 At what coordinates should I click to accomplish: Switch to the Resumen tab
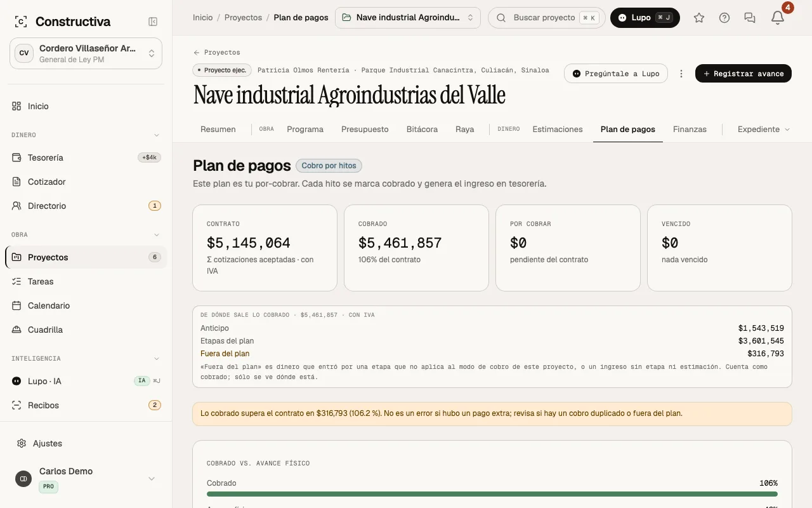[x=218, y=129]
